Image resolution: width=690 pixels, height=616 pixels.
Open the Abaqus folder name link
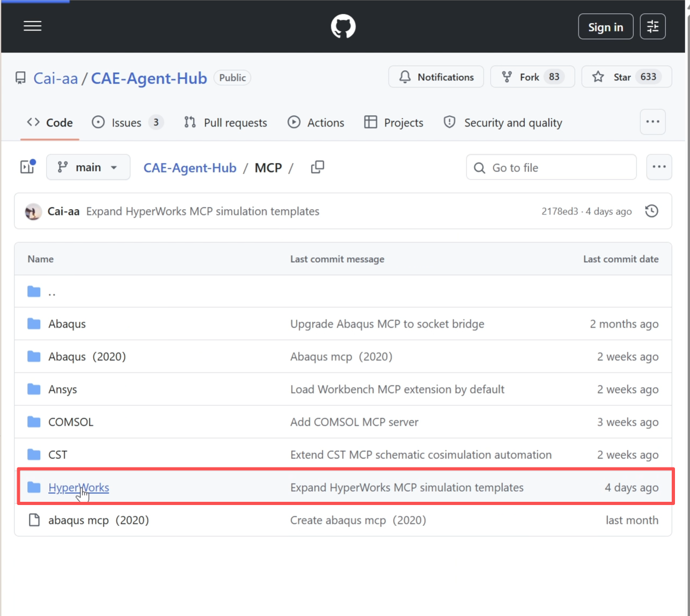click(x=67, y=324)
